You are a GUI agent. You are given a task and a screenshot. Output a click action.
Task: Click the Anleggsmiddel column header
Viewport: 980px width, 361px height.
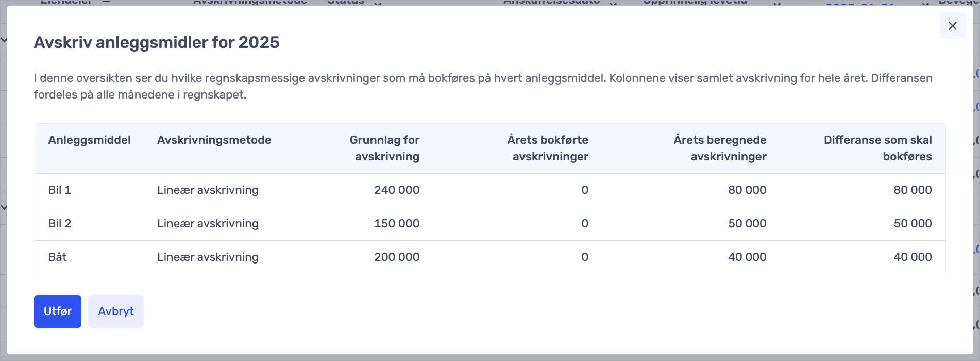coord(89,140)
